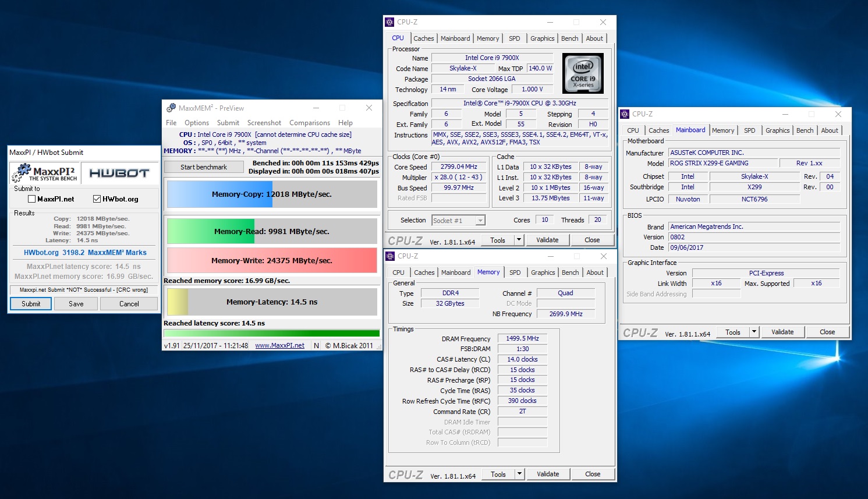This screenshot has height=499, width=868.
Task: Click the processor Name field Intel Core i9 7900X
Action: click(x=492, y=58)
